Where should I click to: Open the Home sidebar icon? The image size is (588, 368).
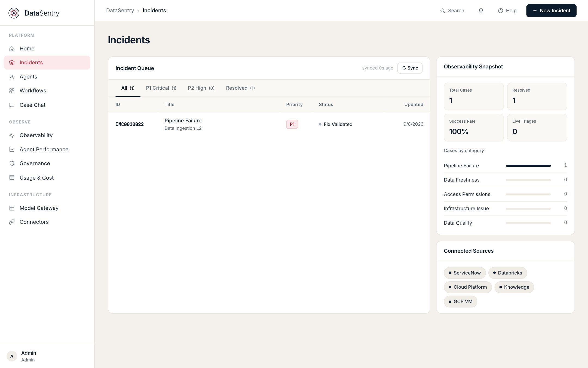12,49
